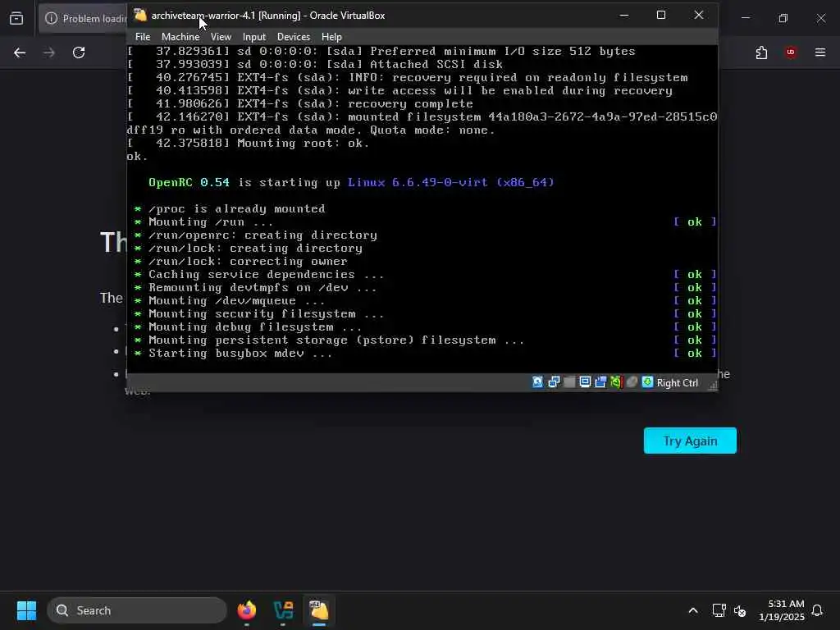Image resolution: width=840 pixels, height=630 pixels.
Task: Open the Devices menu
Action: pyautogui.click(x=294, y=37)
